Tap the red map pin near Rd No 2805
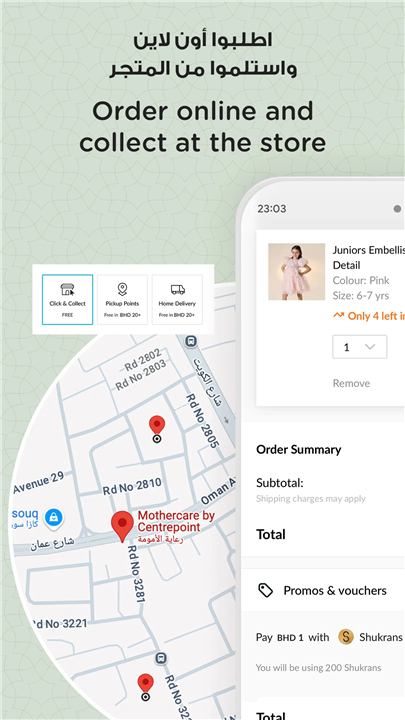 tap(157, 429)
